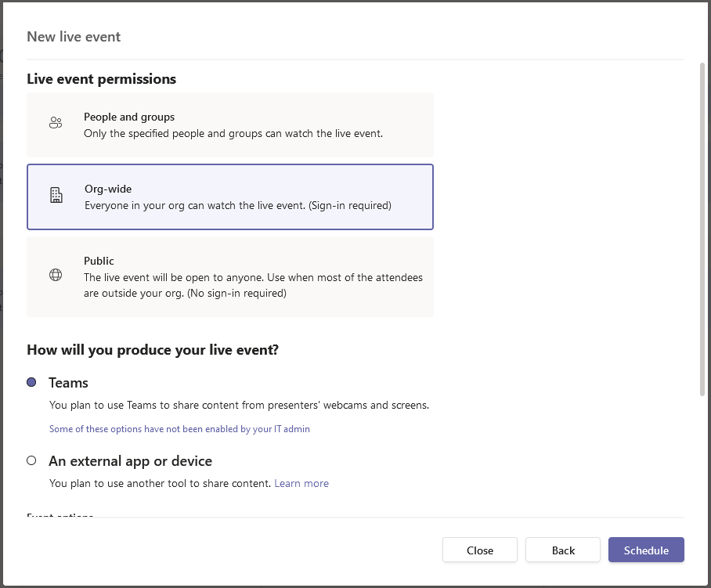
Task: Choose the "People and groups" permission title
Action: pyautogui.click(x=129, y=117)
